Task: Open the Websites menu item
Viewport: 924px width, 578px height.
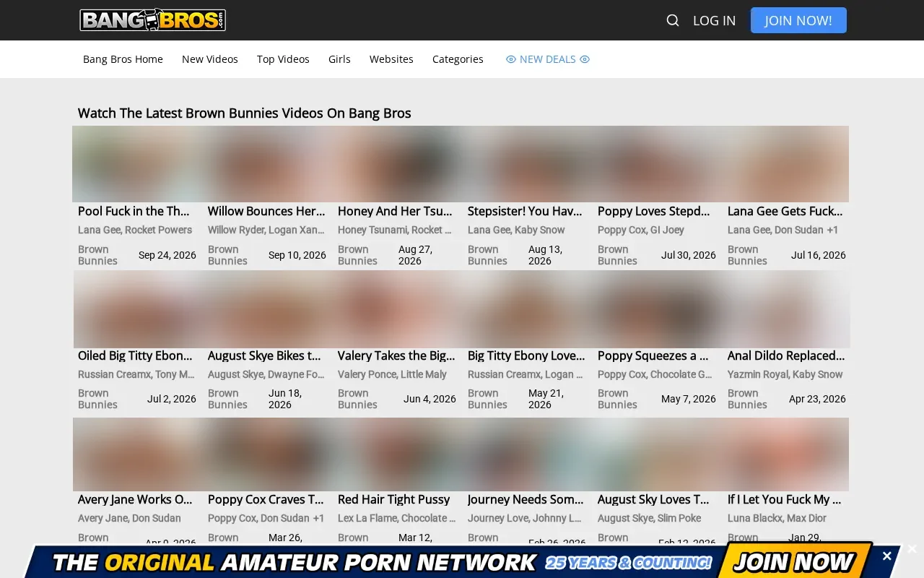Action: (x=391, y=59)
